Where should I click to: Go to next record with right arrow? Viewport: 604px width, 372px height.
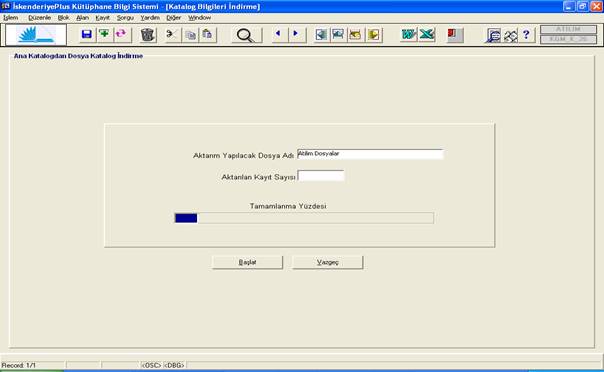[296, 35]
